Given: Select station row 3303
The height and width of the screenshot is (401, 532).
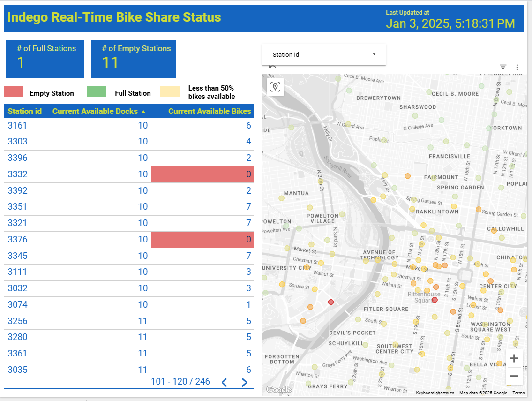Looking at the screenshot, I should [129, 142].
